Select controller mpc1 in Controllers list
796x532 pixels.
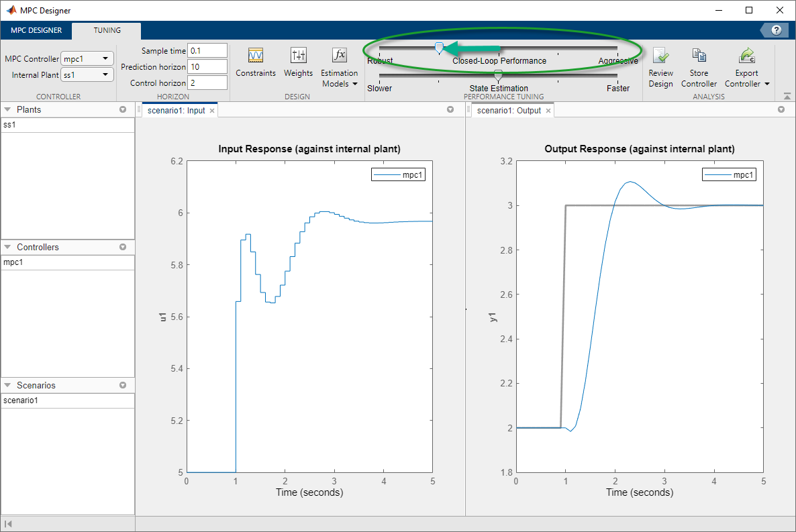[68, 262]
